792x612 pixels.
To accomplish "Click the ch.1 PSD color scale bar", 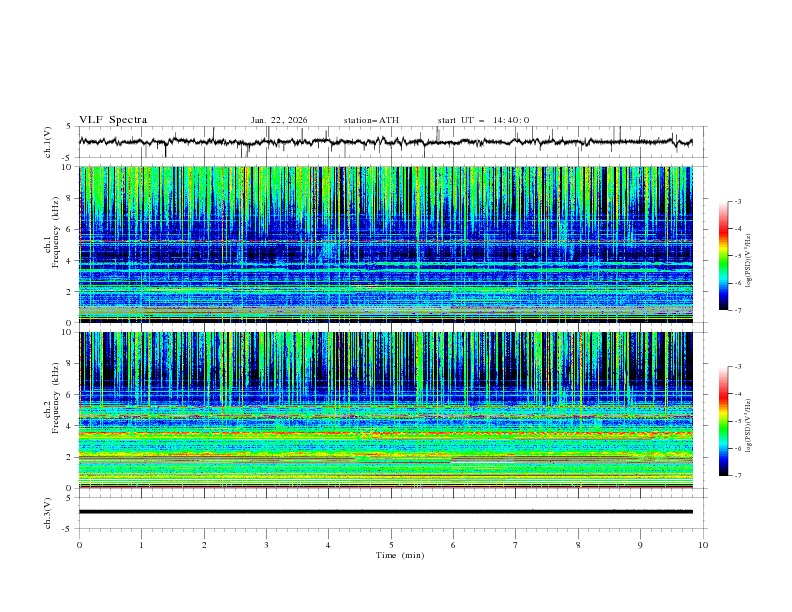I will (x=724, y=256).
